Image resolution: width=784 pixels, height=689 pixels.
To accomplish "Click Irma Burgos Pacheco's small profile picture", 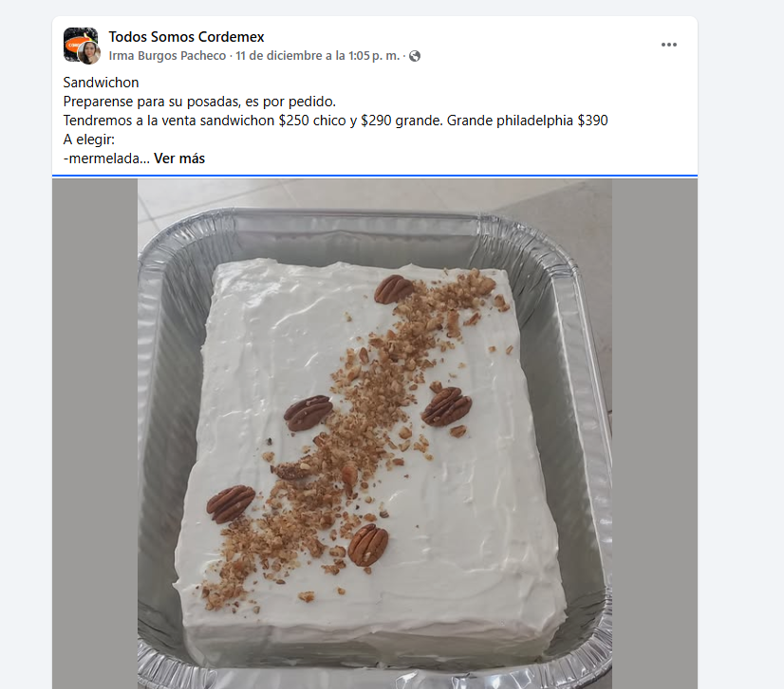I will click(x=89, y=53).
